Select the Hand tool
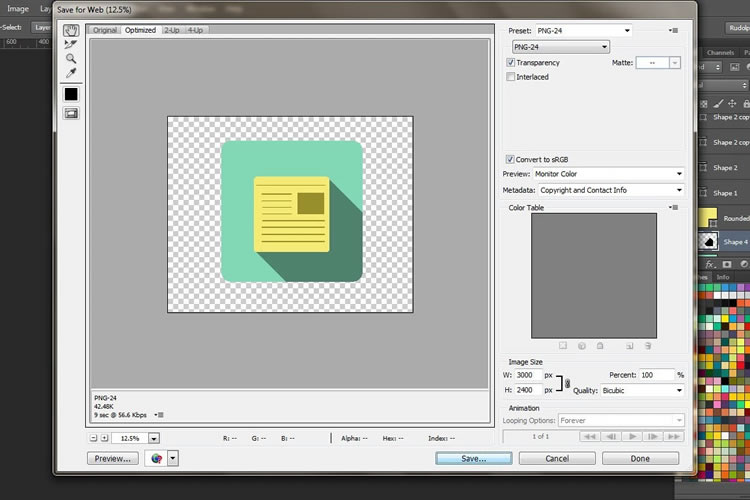Viewport: 750px width, 500px height. click(71, 30)
